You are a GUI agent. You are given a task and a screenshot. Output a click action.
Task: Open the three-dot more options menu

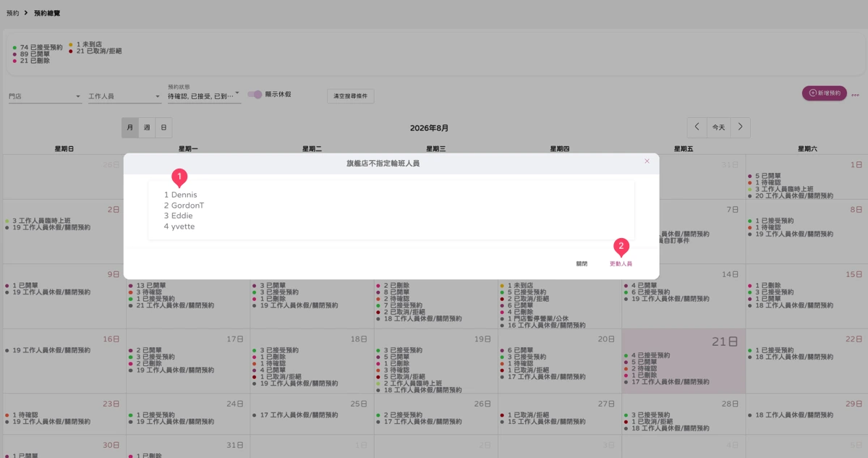tap(855, 95)
